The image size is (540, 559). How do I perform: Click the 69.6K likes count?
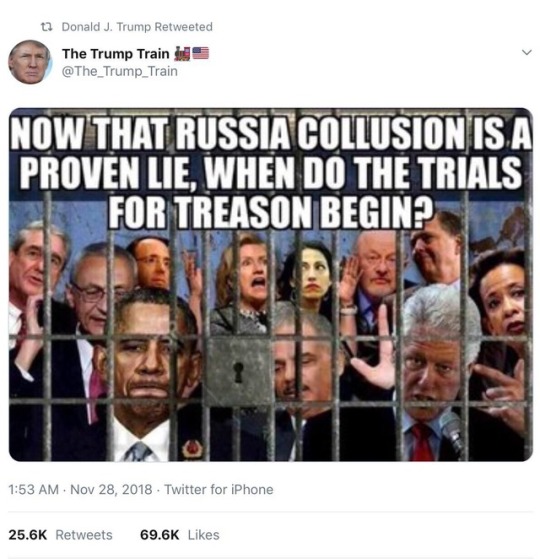click(160, 535)
